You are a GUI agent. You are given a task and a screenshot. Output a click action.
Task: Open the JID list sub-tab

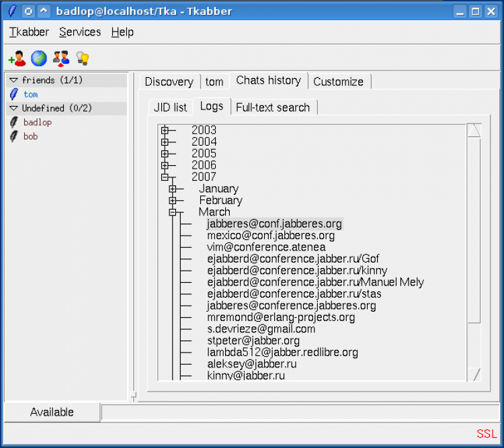click(x=171, y=107)
